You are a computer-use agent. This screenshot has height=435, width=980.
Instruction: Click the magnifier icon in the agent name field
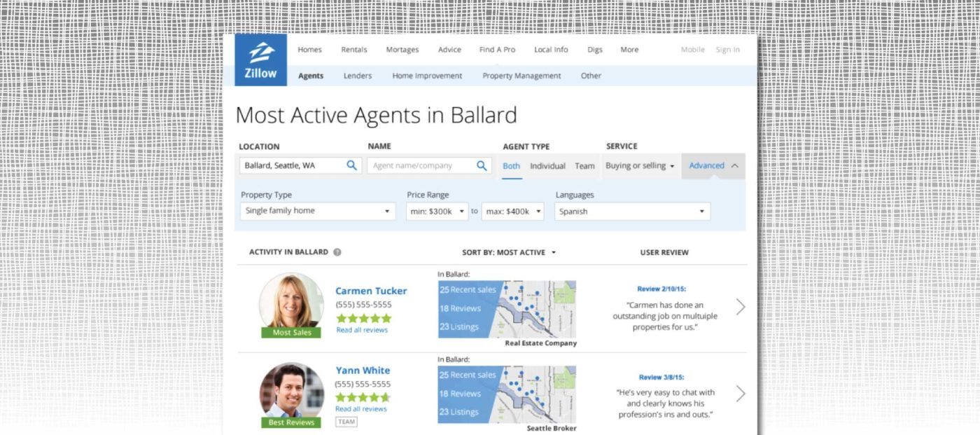pos(481,165)
